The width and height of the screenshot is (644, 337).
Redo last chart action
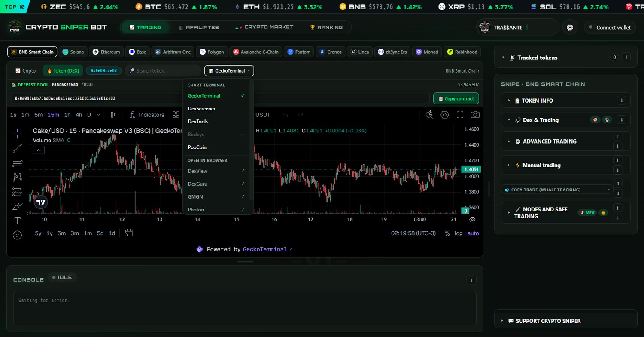(301, 115)
